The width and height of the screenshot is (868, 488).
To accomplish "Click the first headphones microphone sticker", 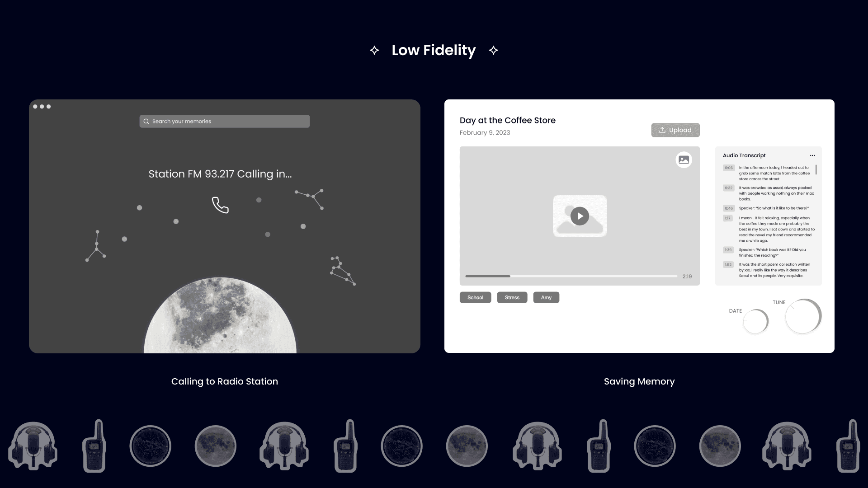I will [x=33, y=446].
